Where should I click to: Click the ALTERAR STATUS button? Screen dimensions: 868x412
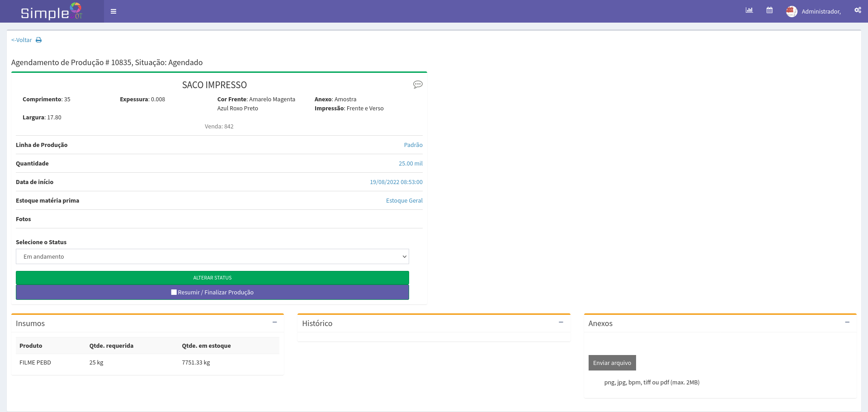coord(212,278)
